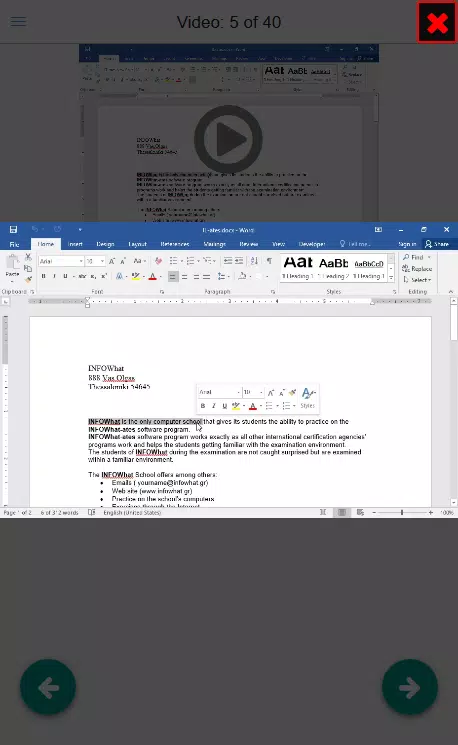The image size is (458, 745).
Task: Open the Select dropdown in Editing group
Action: coord(417,280)
